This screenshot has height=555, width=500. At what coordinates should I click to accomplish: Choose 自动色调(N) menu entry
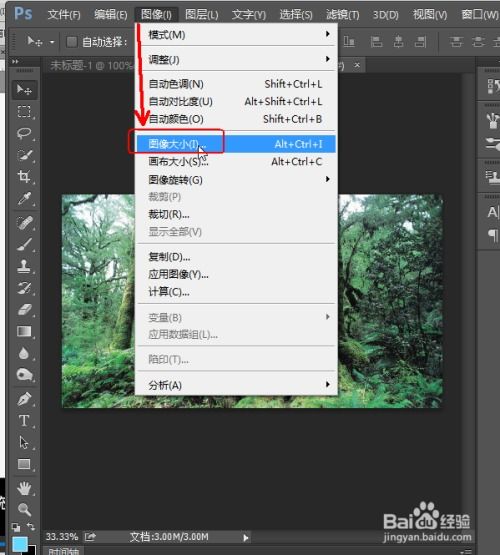(x=236, y=84)
